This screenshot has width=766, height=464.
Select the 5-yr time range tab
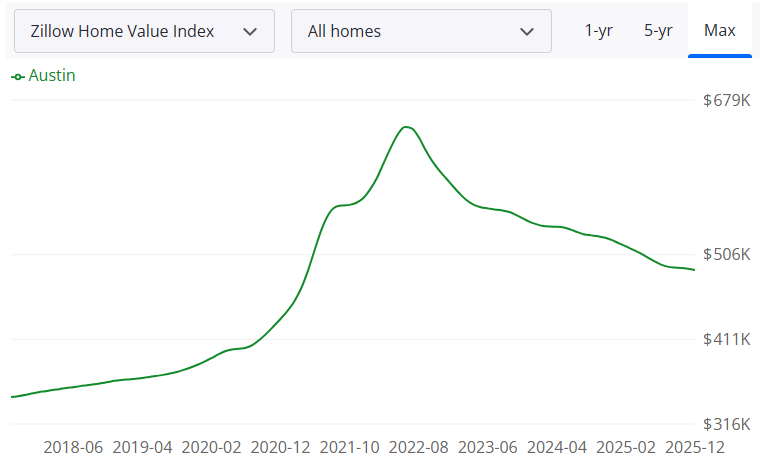tap(658, 30)
